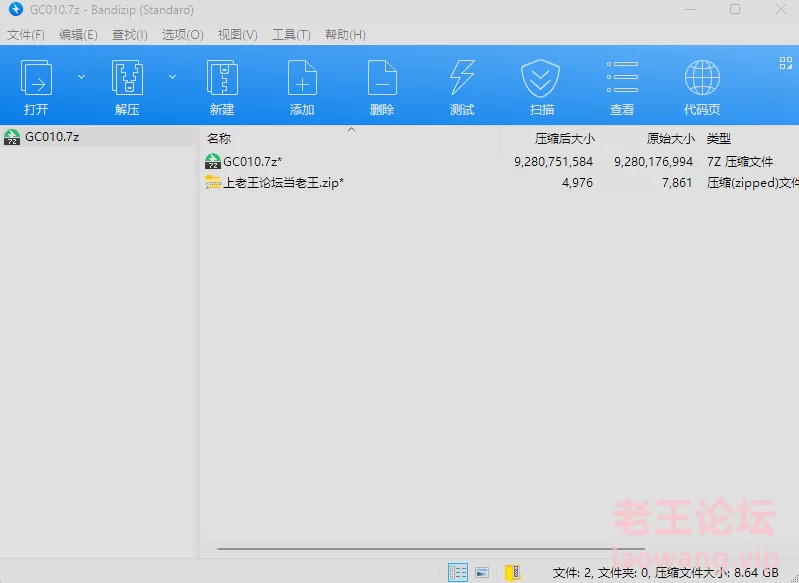The width and height of the screenshot is (799, 583).
Task: Expand the Extract button dropdown arrow
Action: [172, 77]
